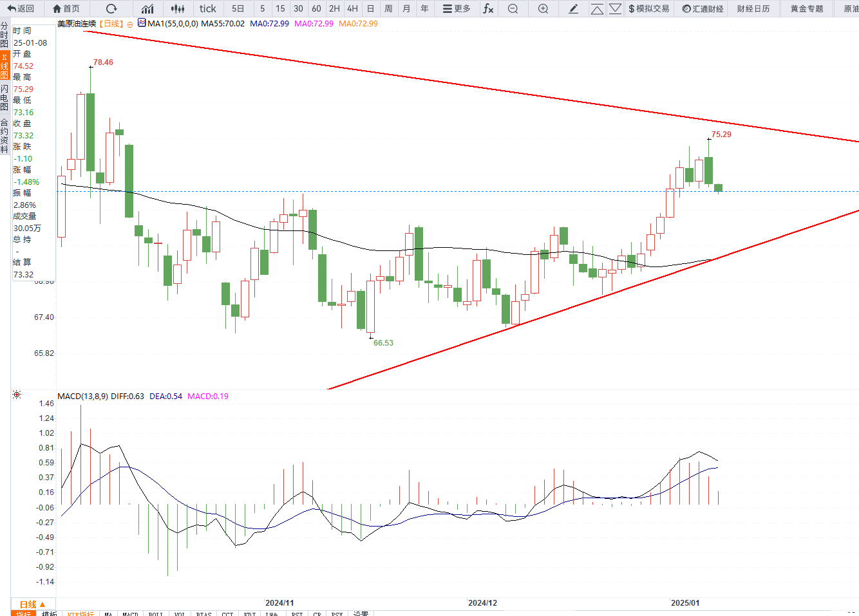The width and height of the screenshot is (859, 616).
Task: Click the 66.53 low price label
Action: click(x=383, y=343)
